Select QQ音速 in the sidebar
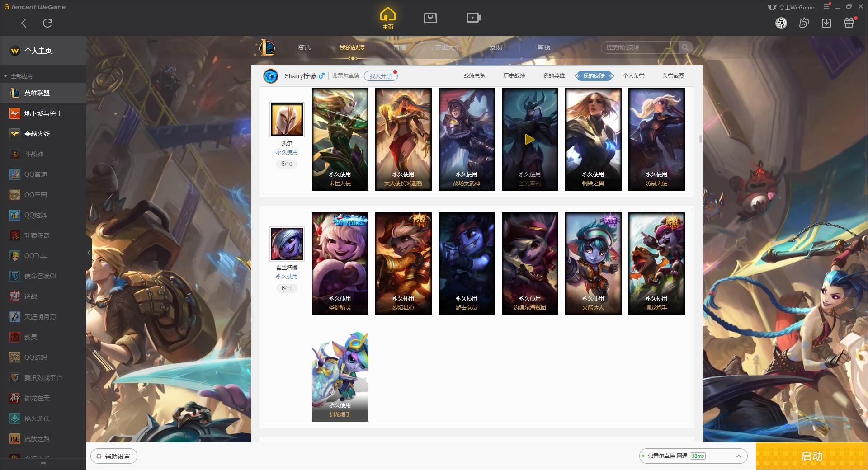 (43, 174)
